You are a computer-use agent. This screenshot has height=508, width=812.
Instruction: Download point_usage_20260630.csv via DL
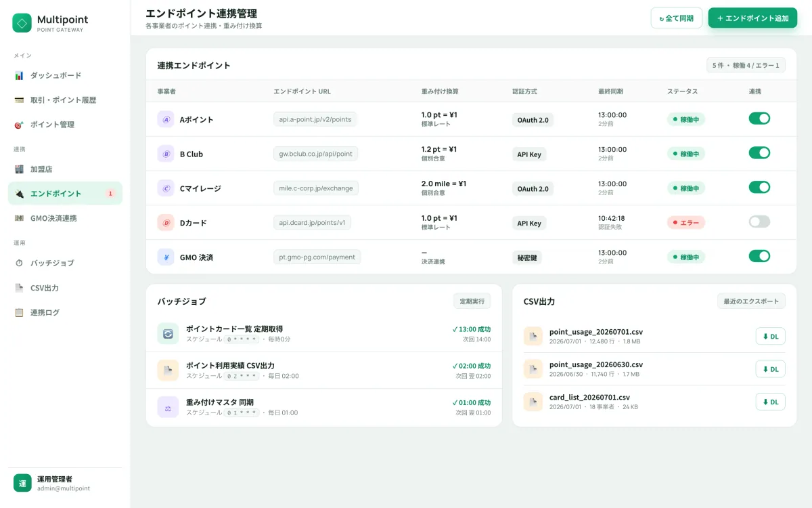coord(771,369)
